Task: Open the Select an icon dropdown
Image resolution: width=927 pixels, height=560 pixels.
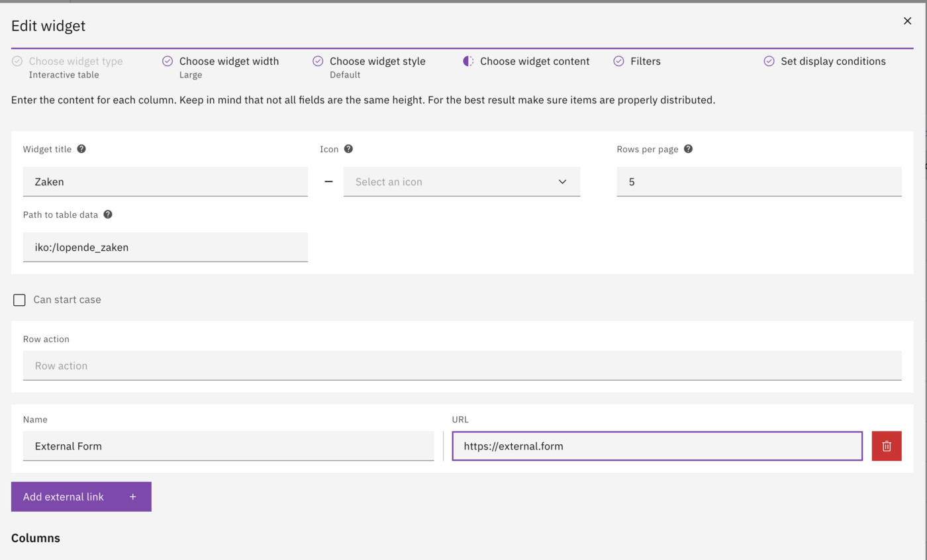Action: [x=462, y=181]
